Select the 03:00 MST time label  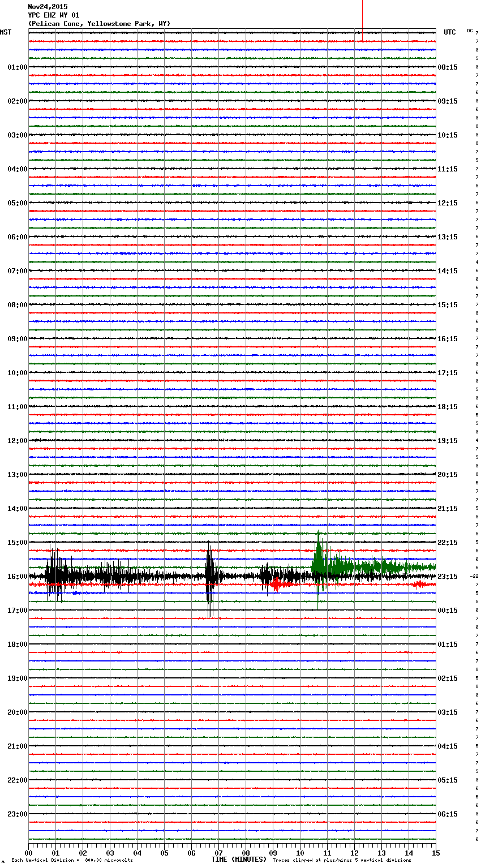tap(18, 135)
